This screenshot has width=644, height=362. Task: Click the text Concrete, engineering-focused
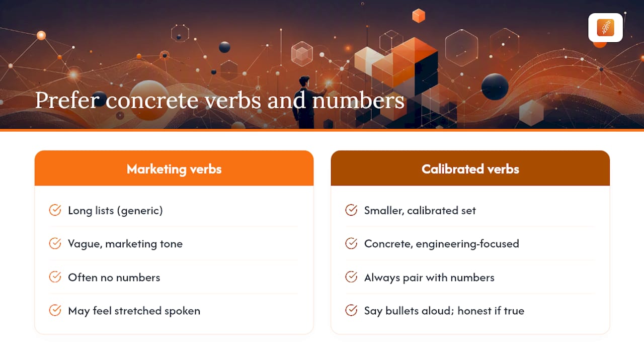coord(442,244)
